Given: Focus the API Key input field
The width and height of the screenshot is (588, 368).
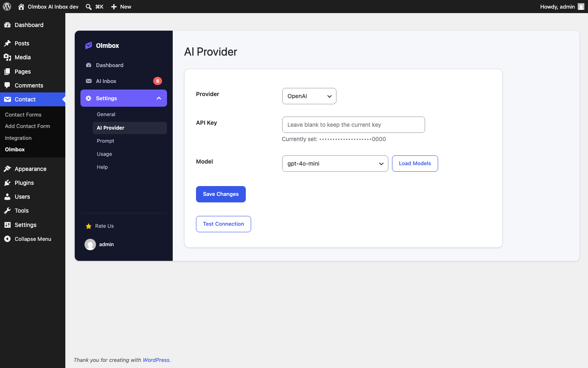Looking at the screenshot, I should pos(354,125).
